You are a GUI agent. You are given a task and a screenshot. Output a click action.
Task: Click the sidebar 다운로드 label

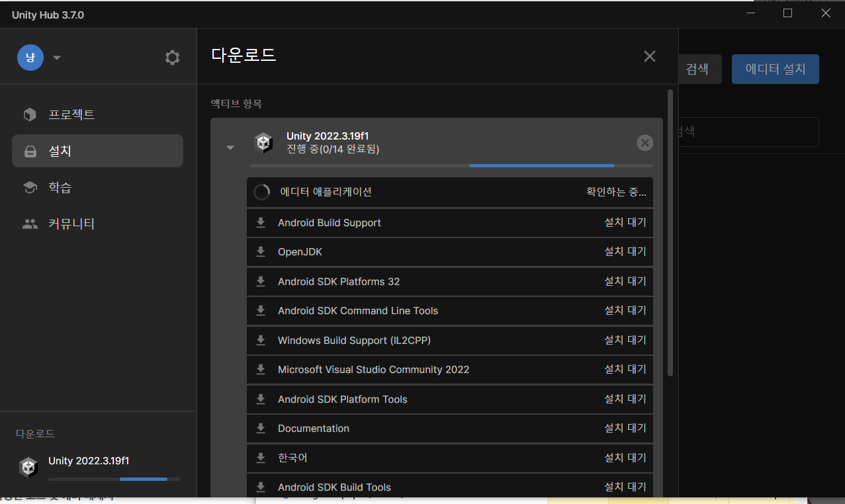(35, 434)
